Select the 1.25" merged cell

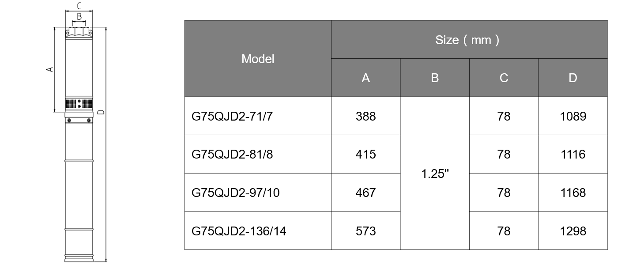pyautogui.click(x=435, y=174)
